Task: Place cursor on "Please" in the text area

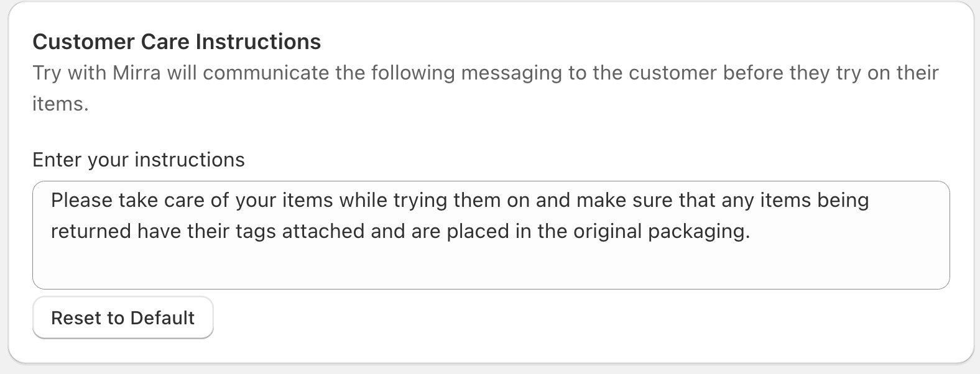Action: [81, 200]
